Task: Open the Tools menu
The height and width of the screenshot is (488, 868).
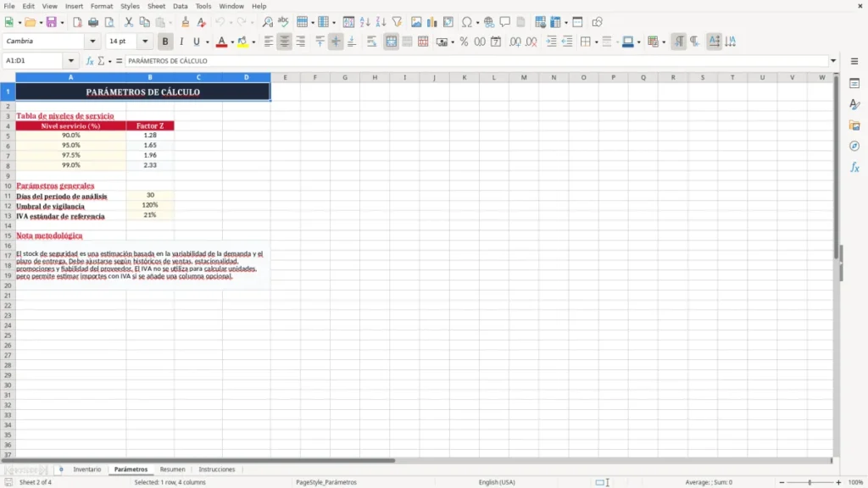Action: [x=203, y=6]
